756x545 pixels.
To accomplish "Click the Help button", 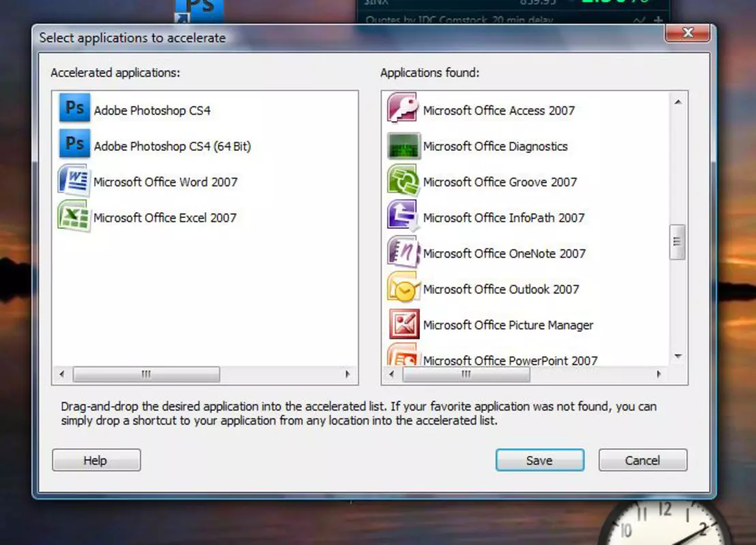I will 96,461.
